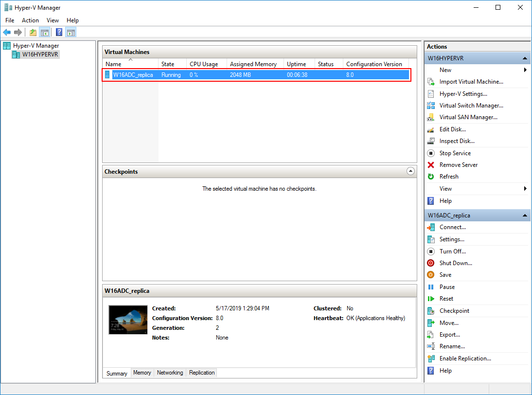This screenshot has width=532, height=395.
Task: Click the Up one level folder icon
Action: pos(33,32)
